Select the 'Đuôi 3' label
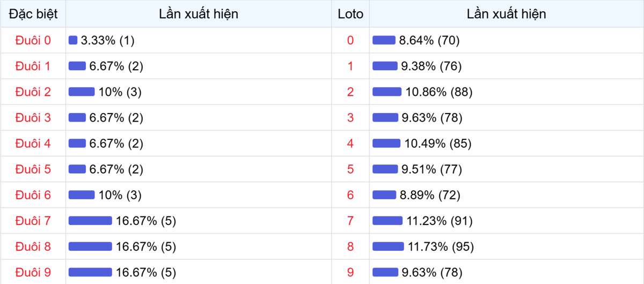 (33, 118)
